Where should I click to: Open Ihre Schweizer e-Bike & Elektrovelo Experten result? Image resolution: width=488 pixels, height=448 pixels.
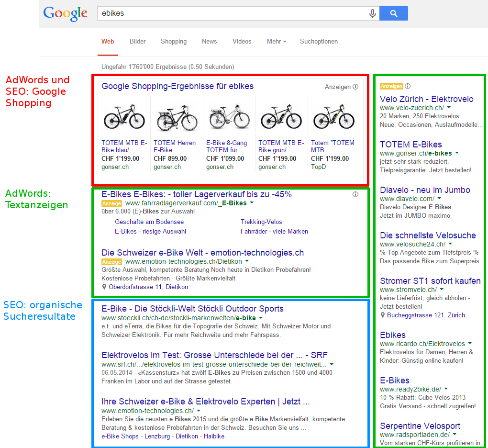(205, 401)
